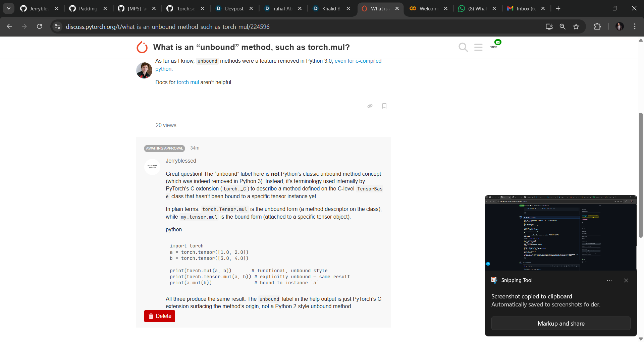Copy the post link via chain icon
Viewport: 644px width, 342px height.
pyautogui.click(x=370, y=106)
